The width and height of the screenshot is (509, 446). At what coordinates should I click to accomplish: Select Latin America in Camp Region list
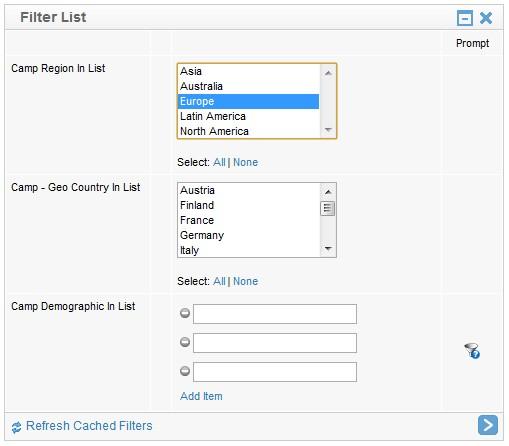pos(248,116)
